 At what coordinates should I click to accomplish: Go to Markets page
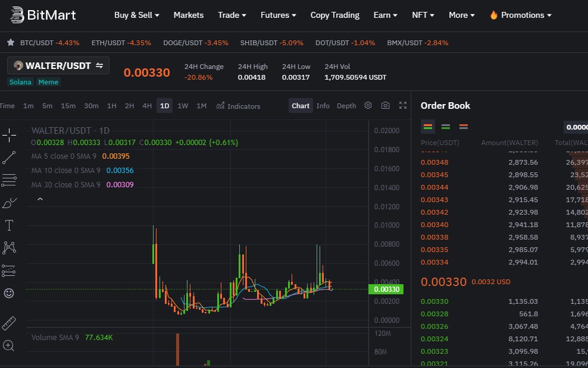coord(188,15)
